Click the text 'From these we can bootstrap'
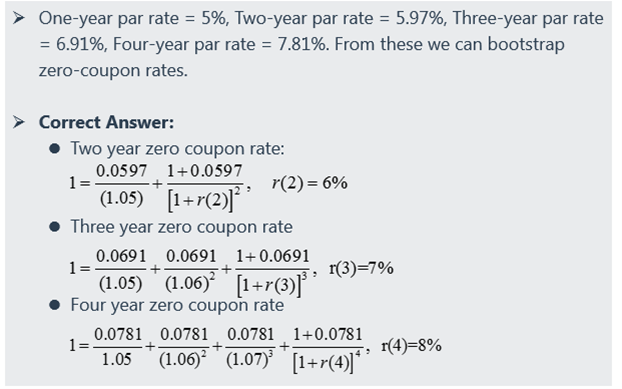This screenshot has width=622, height=389. (449, 44)
